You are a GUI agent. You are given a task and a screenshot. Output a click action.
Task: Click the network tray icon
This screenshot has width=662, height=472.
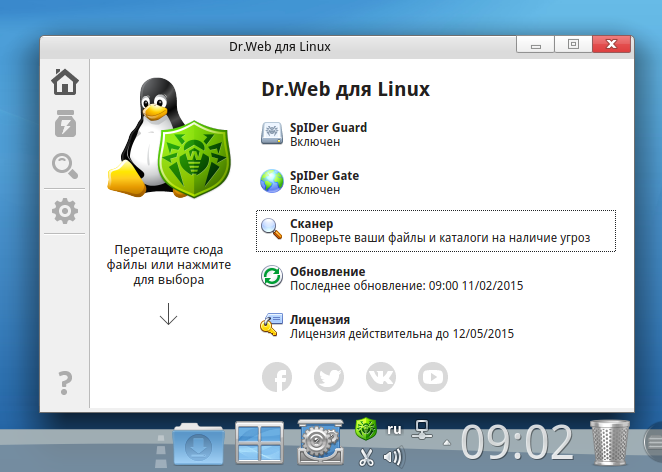pos(422,429)
